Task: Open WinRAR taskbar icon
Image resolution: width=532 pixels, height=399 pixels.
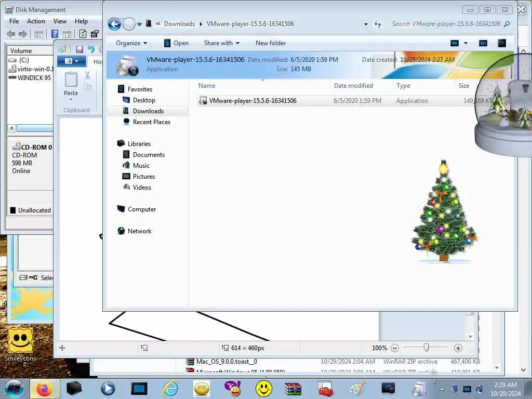Action: pyautogui.click(x=293, y=389)
